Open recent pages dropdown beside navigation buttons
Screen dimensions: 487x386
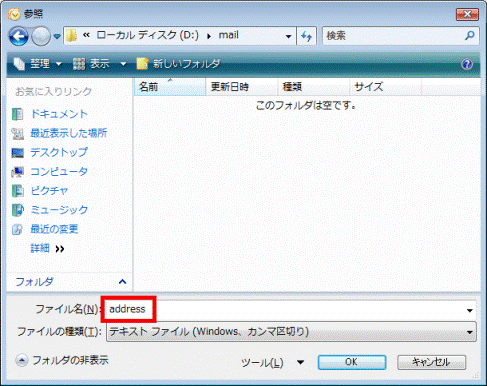(57, 36)
